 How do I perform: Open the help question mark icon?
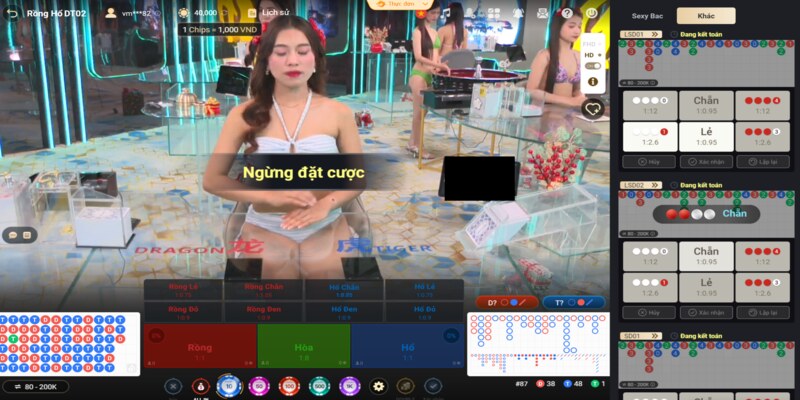point(567,13)
